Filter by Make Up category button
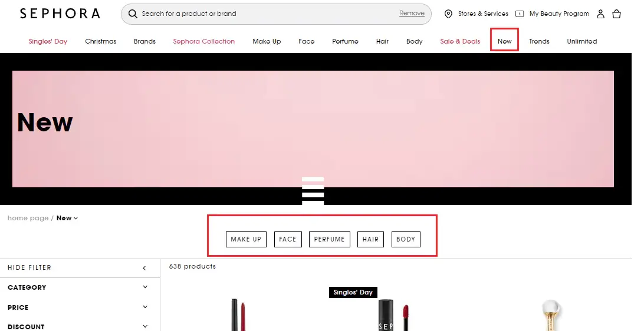 coord(246,239)
